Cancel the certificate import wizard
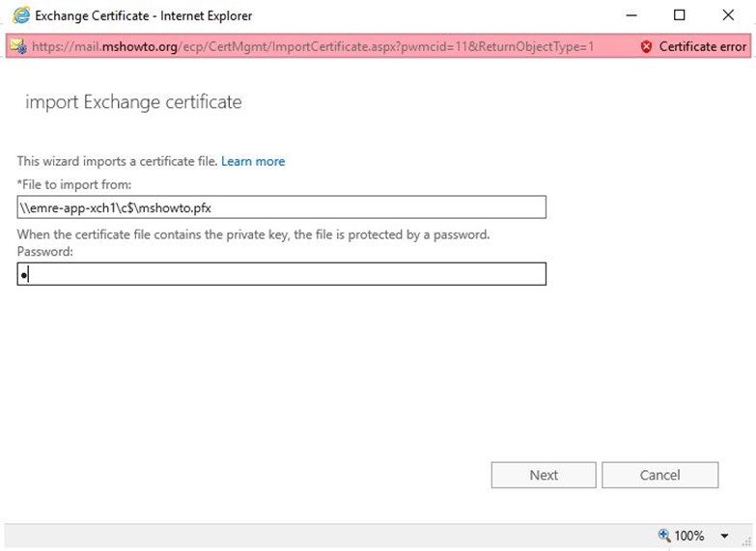Image resolution: width=756 pixels, height=551 pixels. click(x=660, y=476)
